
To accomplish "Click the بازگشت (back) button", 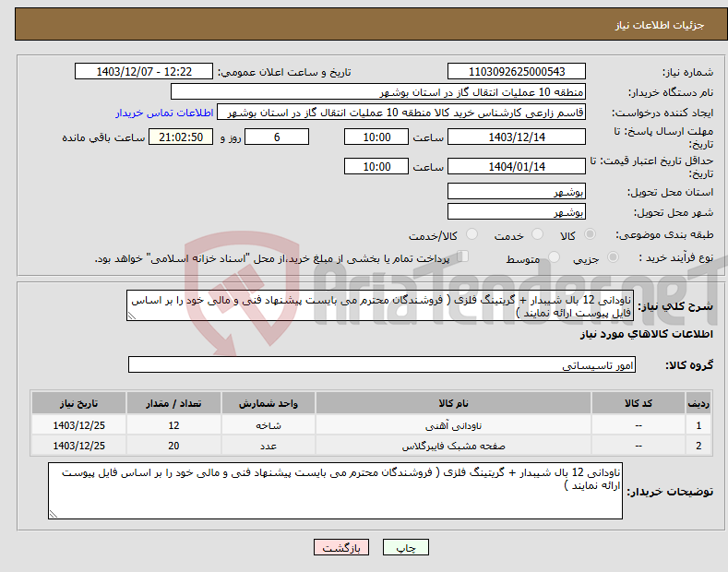I will tap(341, 547).
